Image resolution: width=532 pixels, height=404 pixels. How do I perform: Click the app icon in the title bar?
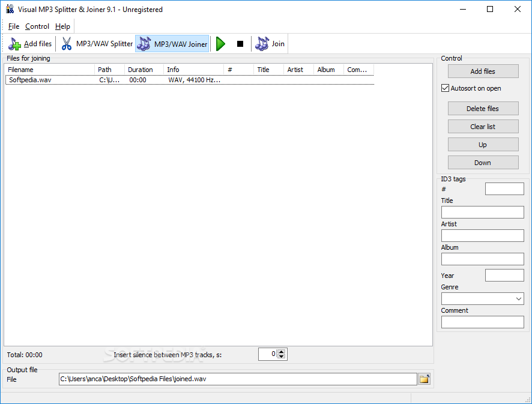point(10,9)
